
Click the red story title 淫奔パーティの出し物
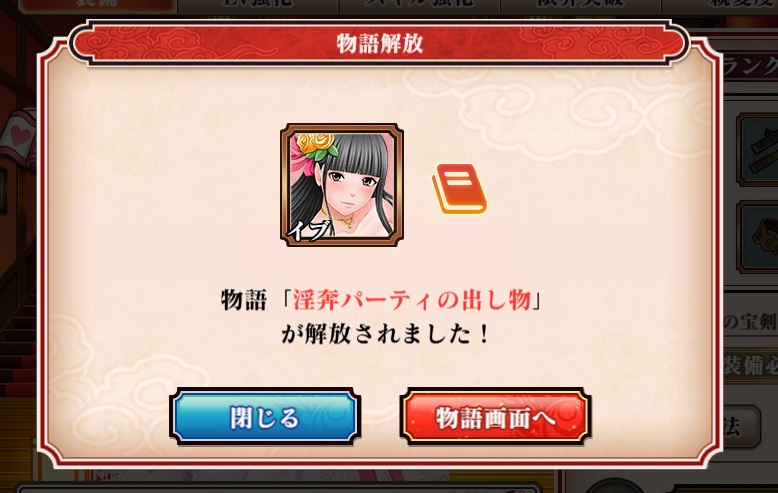click(411, 301)
